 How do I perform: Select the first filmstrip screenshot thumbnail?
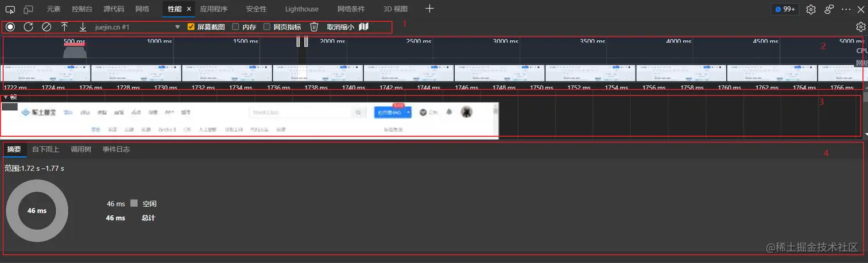[x=45, y=73]
